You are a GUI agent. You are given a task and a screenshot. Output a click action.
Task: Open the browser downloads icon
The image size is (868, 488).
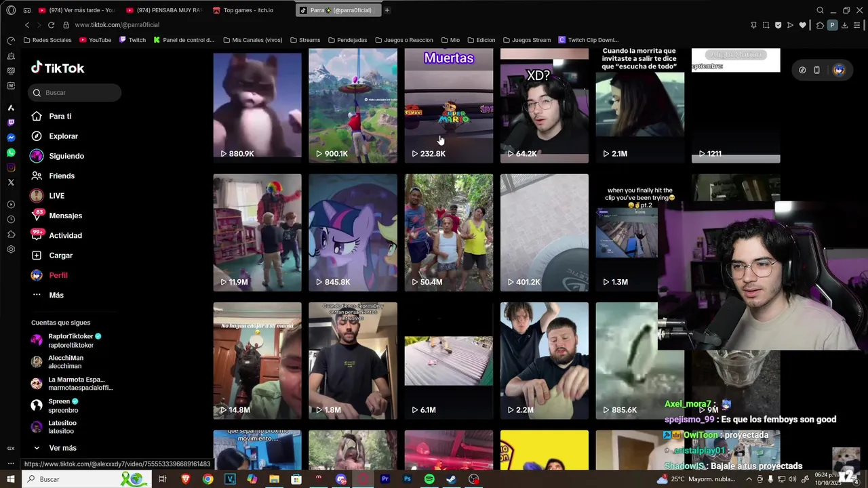click(844, 25)
